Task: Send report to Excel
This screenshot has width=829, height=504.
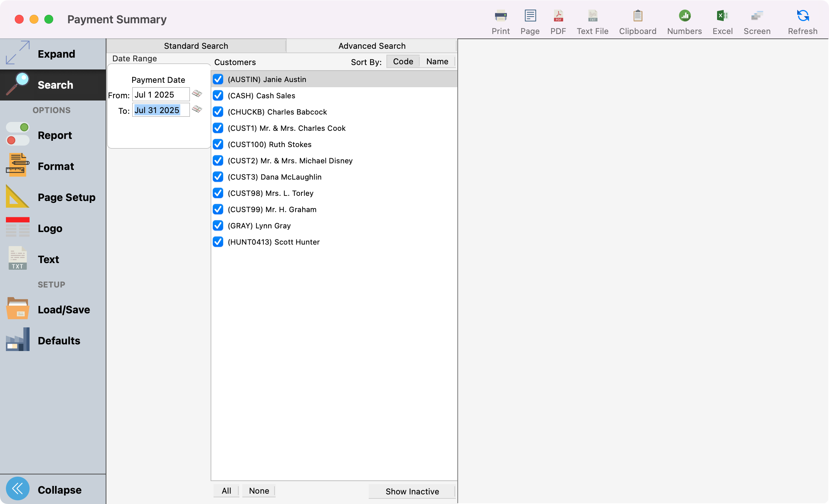Action: point(722,20)
